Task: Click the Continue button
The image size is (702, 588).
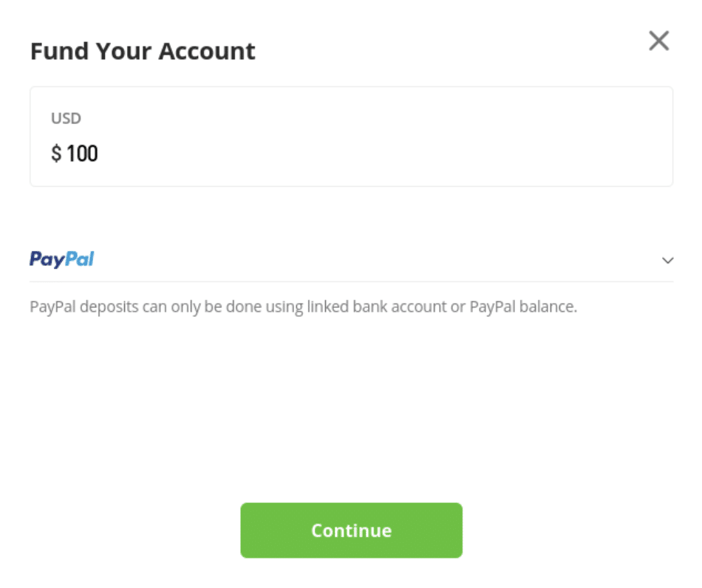Action: coord(352,530)
